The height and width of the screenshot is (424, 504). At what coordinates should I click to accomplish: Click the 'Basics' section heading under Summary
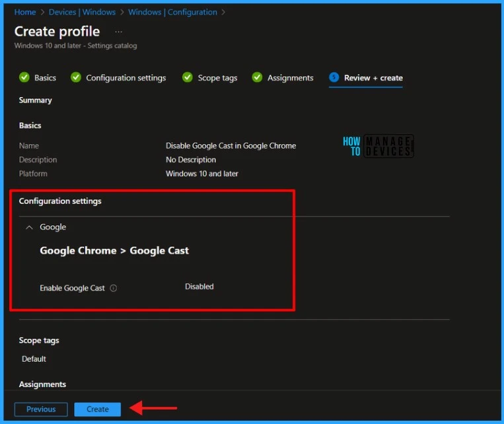click(30, 125)
